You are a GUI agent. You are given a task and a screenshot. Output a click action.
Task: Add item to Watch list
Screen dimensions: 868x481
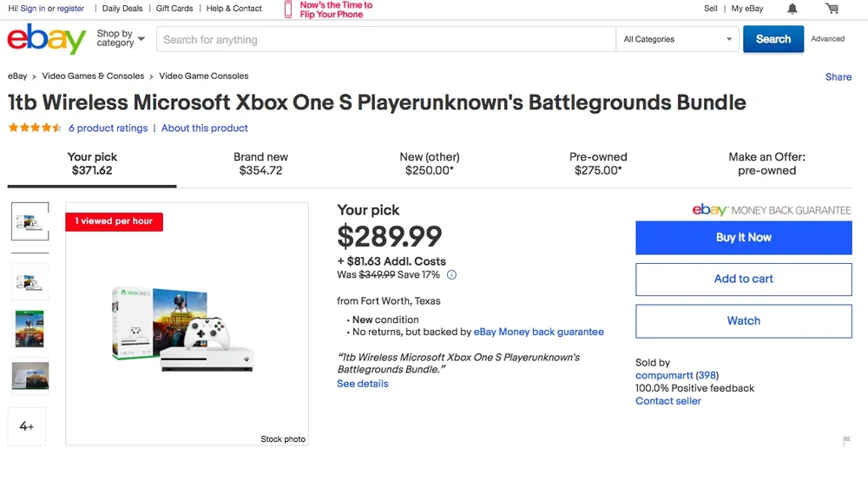tap(743, 321)
